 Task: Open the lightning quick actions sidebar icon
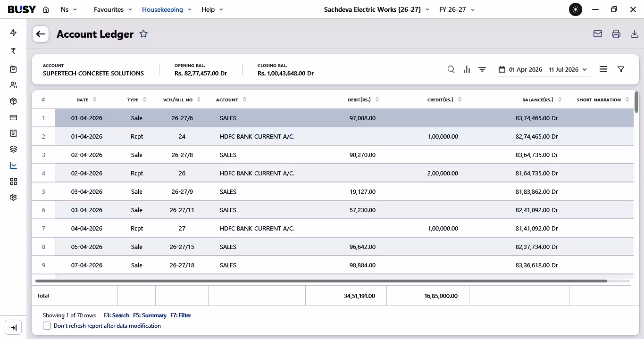tap(13, 33)
